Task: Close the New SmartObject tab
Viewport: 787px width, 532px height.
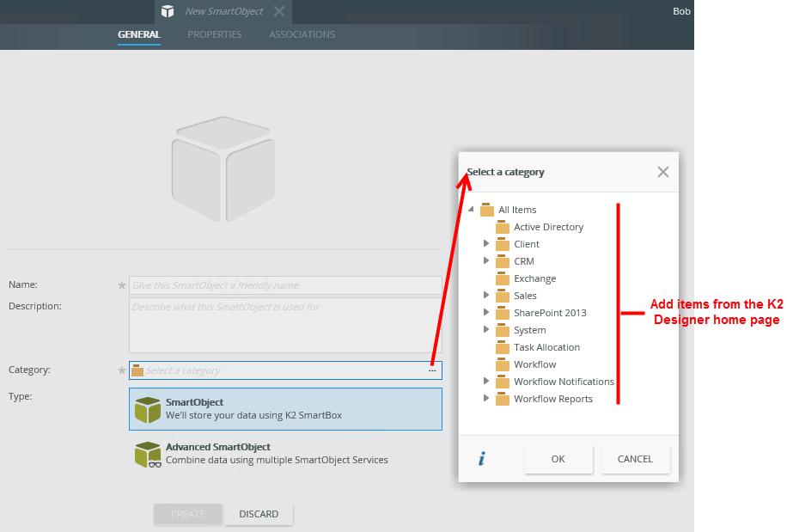Action: pyautogui.click(x=279, y=11)
